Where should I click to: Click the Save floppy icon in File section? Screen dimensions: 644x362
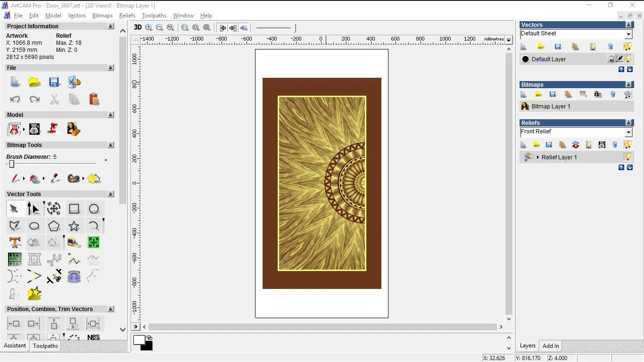(x=54, y=82)
